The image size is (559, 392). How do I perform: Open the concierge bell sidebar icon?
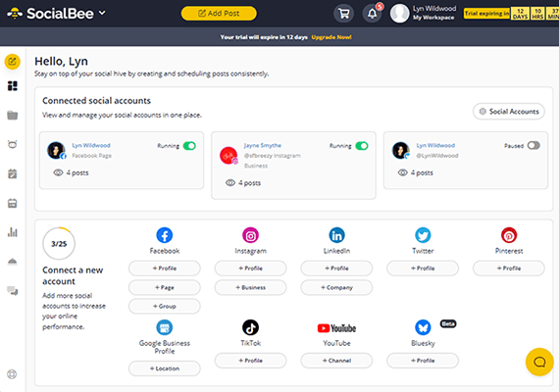tap(12, 262)
